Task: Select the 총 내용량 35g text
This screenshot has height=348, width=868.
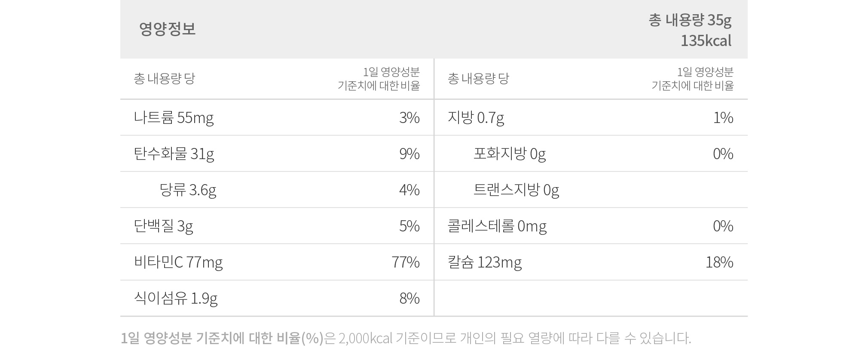Action: pyautogui.click(x=690, y=20)
